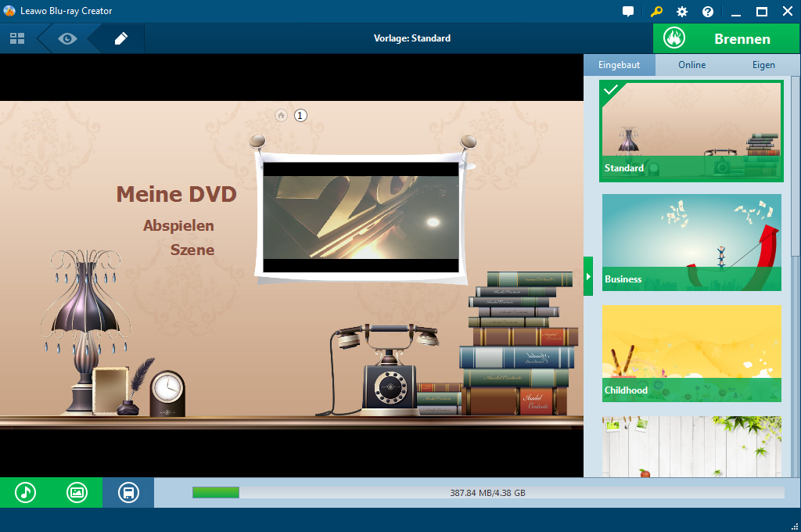Open the feedback chat bubble icon

click(628, 12)
